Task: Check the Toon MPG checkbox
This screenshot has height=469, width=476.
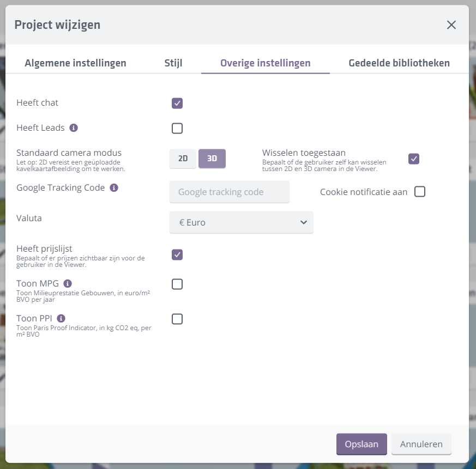Action: click(177, 284)
